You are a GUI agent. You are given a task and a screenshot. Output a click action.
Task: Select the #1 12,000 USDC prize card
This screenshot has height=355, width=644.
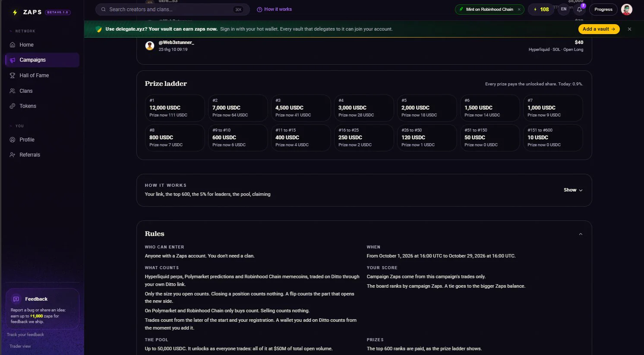[x=175, y=108]
